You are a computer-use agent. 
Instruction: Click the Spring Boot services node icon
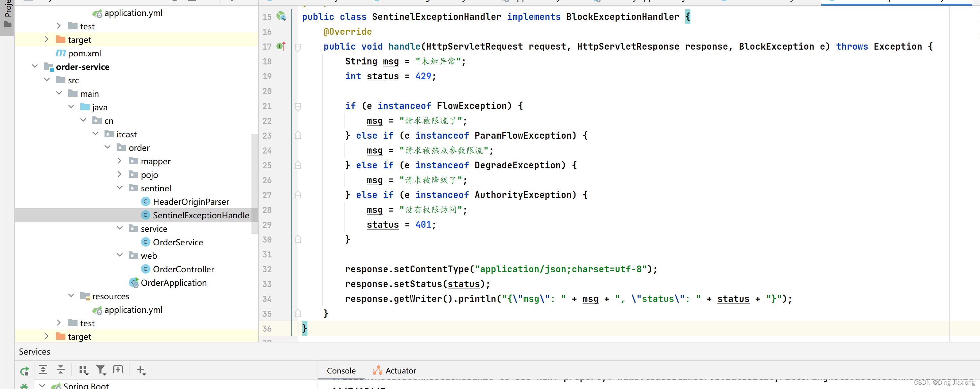tap(56, 386)
